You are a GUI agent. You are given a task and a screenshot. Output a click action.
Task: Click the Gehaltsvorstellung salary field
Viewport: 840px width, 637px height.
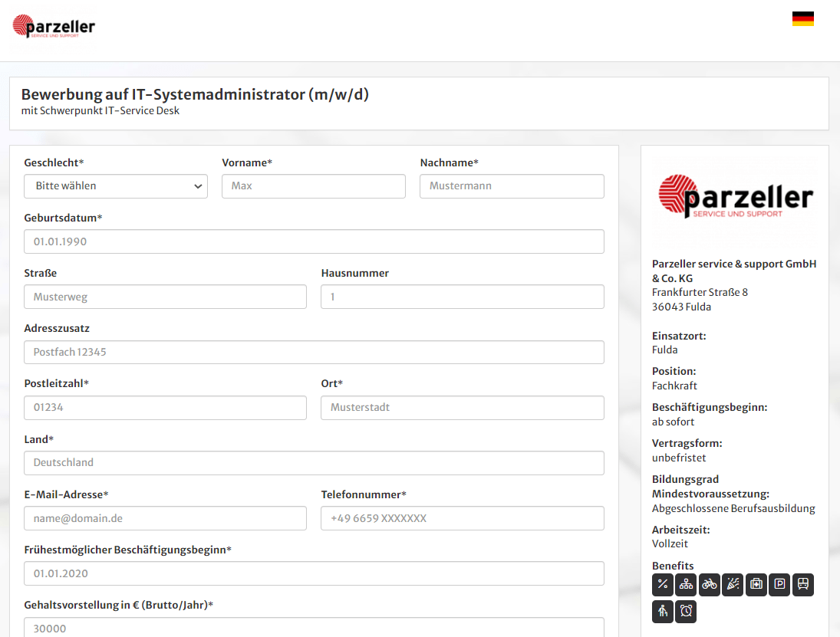(x=313, y=628)
